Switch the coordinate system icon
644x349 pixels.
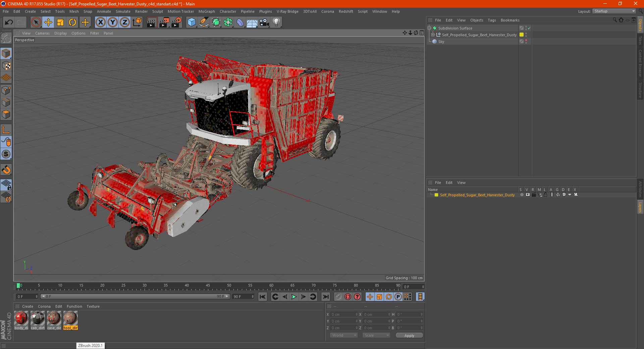137,22
